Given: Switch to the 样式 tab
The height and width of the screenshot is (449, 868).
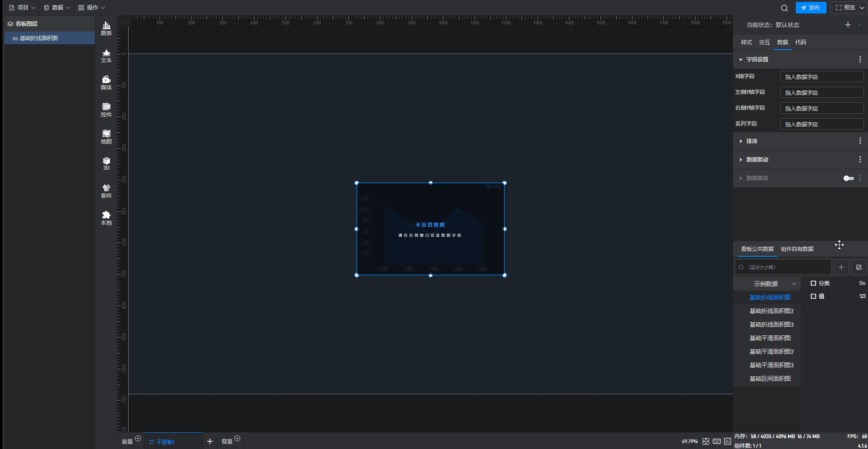Looking at the screenshot, I should coord(747,42).
